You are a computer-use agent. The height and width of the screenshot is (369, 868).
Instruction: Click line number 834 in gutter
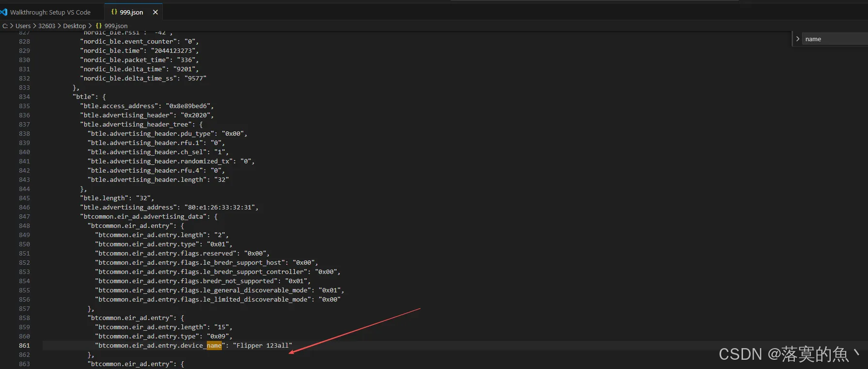point(24,96)
